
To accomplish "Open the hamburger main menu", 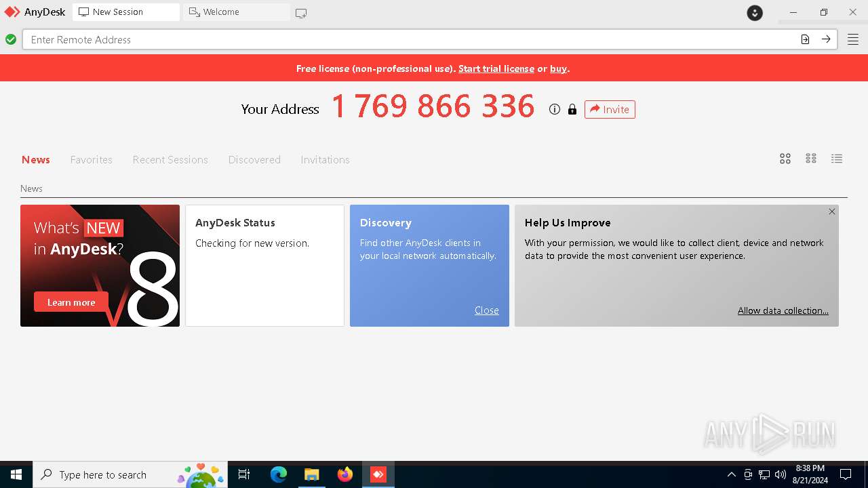I will pyautogui.click(x=853, y=40).
